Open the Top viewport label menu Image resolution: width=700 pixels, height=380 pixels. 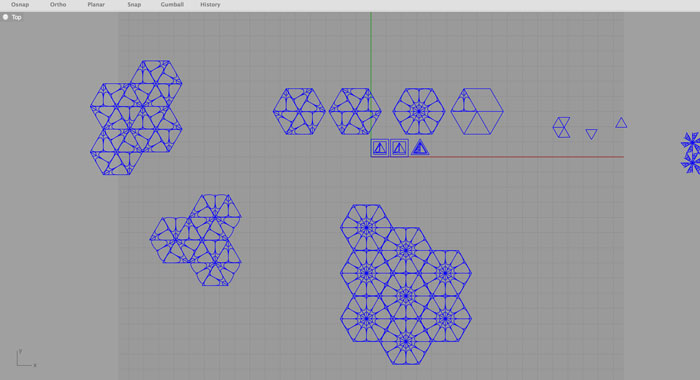pyautogui.click(x=17, y=17)
